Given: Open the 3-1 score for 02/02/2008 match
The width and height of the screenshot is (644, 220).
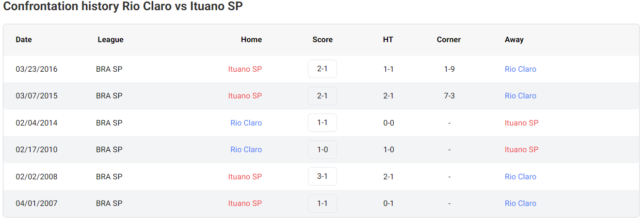Looking at the screenshot, I should click(322, 176).
